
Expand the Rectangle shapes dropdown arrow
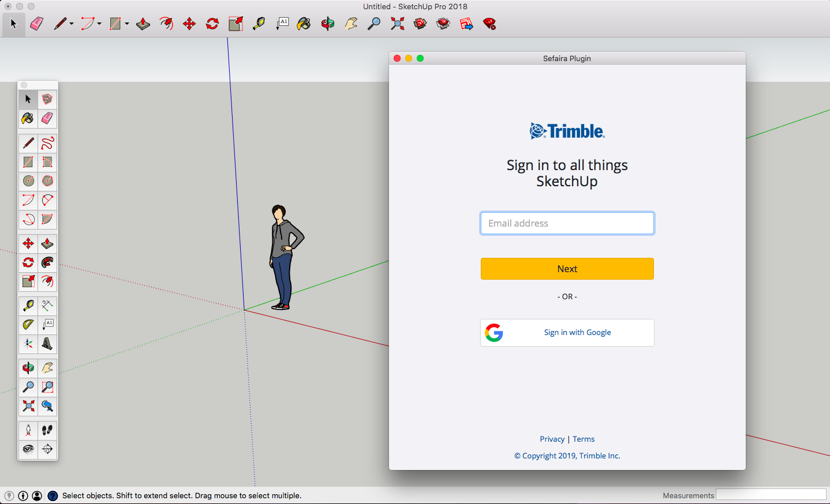point(127,24)
